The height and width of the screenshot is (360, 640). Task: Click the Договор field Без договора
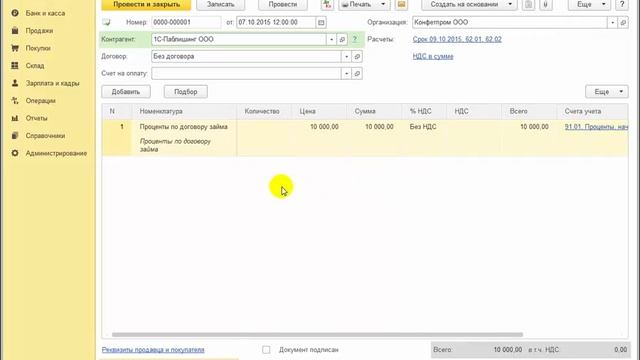[246, 57]
